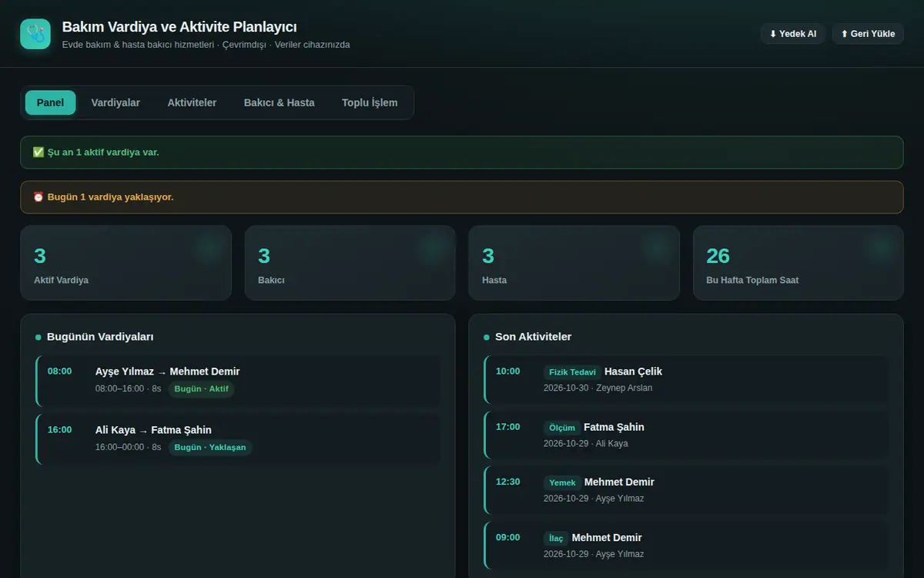Click the alarm clock icon in upcoming shift alert

pyautogui.click(x=38, y=197)
